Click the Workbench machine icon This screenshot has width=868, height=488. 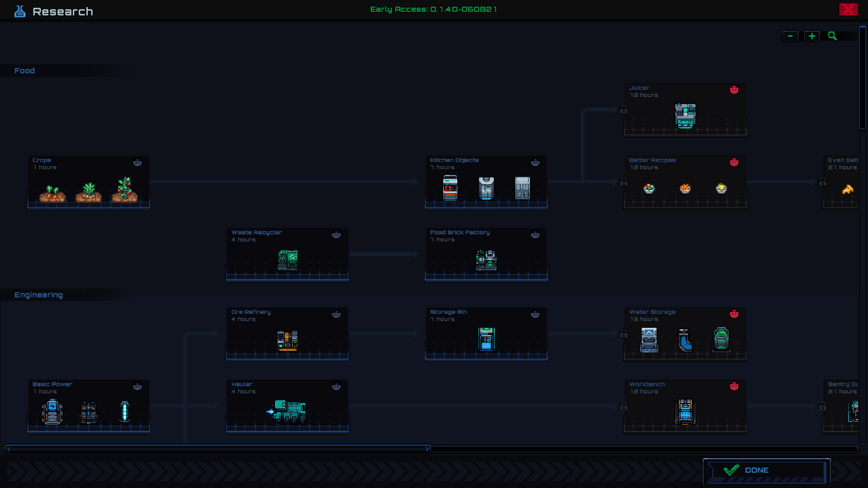point(685,412)
